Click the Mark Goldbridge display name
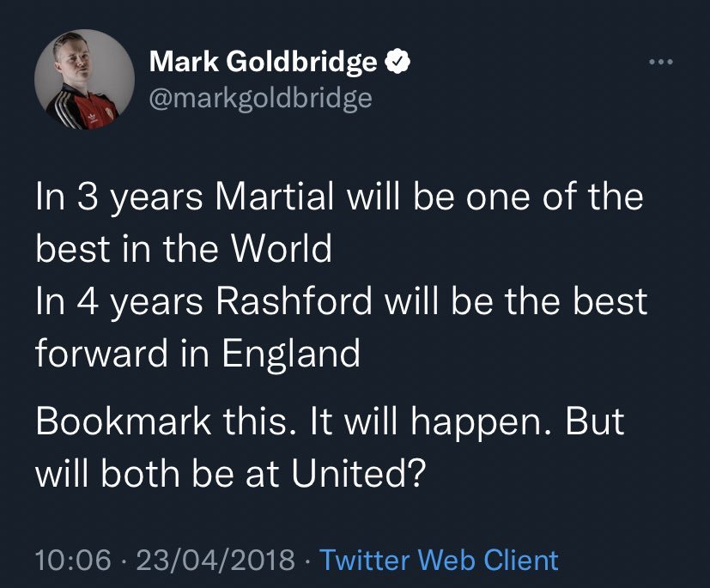 (x=264, y=62)
